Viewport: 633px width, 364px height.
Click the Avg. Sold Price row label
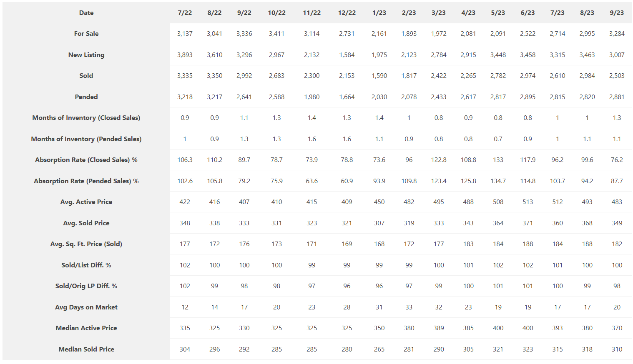coord(86,223)
